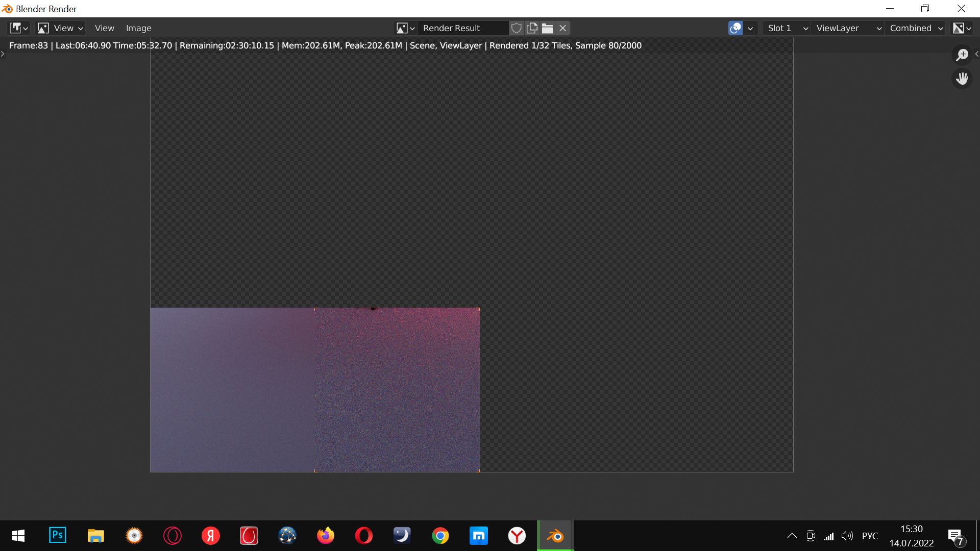This screenshot has width=980, height=551.
Task: Select the pan hand tool
Action: pyautogui.click(x=962, y=79)
